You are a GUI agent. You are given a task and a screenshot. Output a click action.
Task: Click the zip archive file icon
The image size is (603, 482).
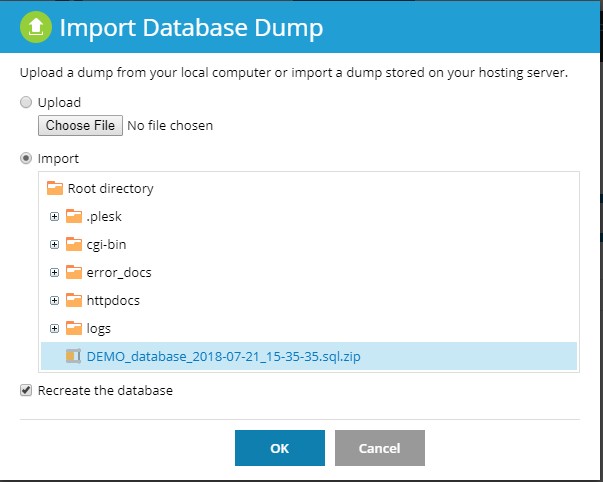(73, 356)
